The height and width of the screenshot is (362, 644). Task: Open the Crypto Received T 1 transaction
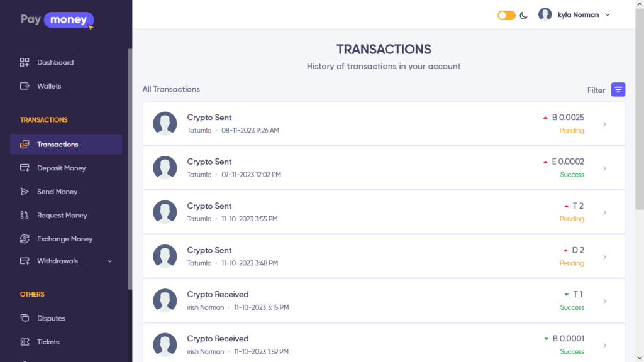[x=384, y=300]
